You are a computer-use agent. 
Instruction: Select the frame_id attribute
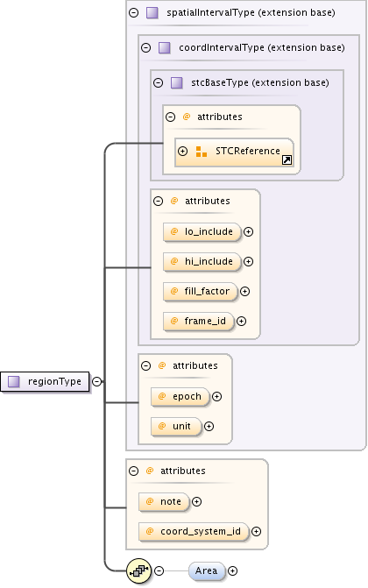198,321
